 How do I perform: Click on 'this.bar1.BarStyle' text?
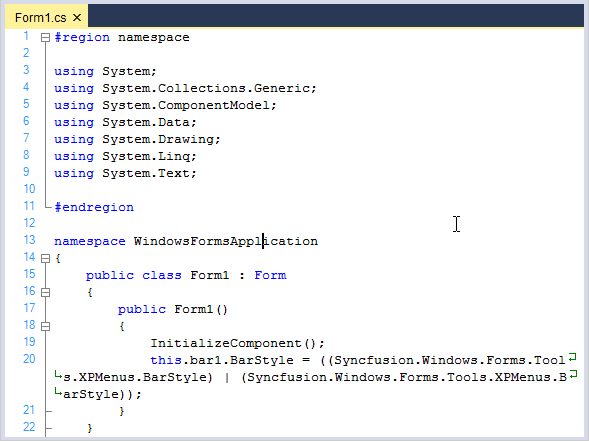[222, 360]
